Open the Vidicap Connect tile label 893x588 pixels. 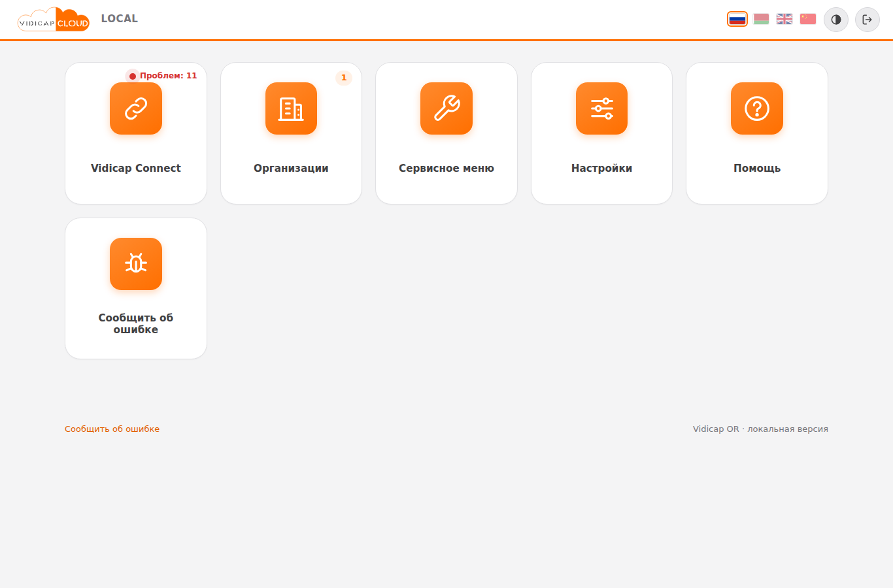(x=136, y=168)
